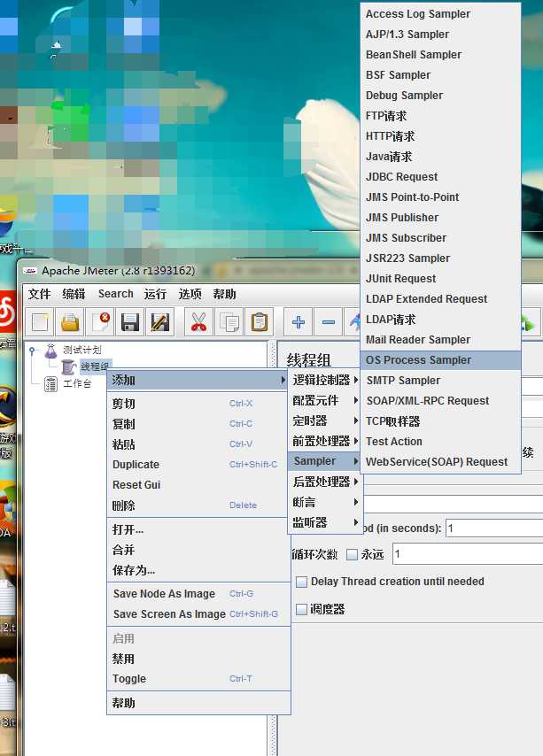Choose Access Log Sampler
This screenshot has height=756, width=543.
tap(440, 14)
